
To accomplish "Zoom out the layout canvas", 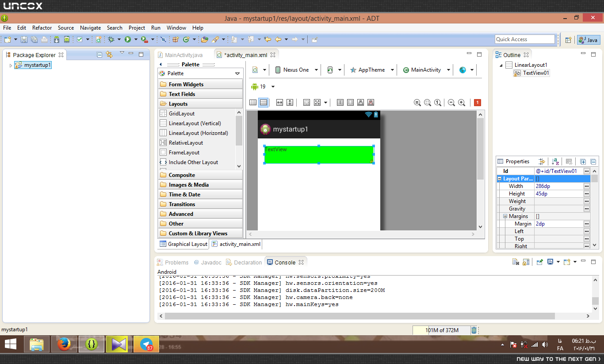I will pyautogui.click(x=451, y=103).
